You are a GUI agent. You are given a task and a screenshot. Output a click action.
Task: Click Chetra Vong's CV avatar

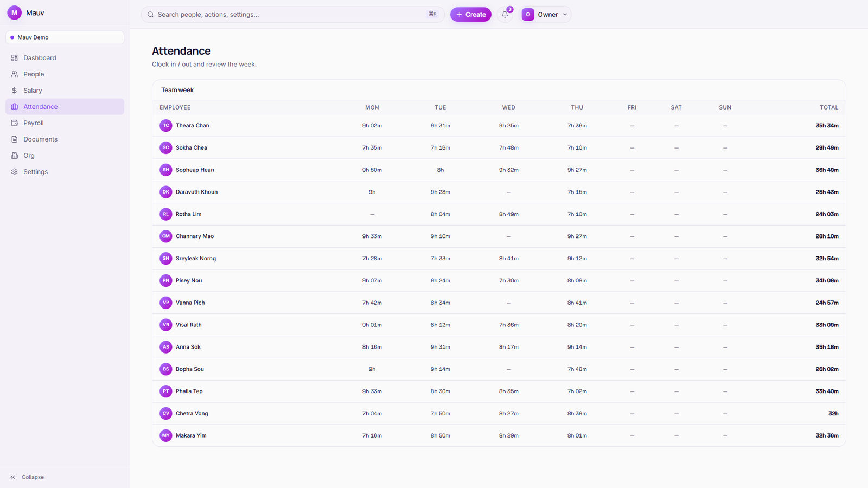[166, 413]
